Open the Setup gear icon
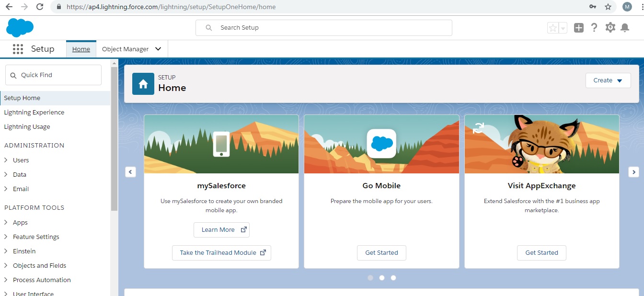The height and width of the screenshot is (296, 644). click(610, 27)
